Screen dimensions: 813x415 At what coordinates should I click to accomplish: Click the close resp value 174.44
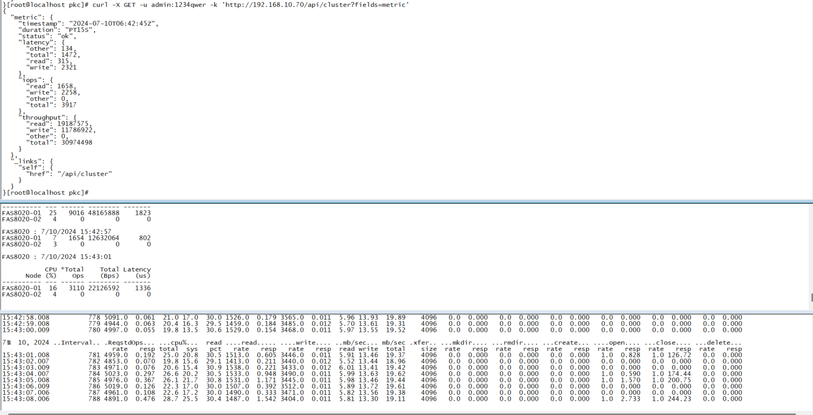(x=680, y=374)
